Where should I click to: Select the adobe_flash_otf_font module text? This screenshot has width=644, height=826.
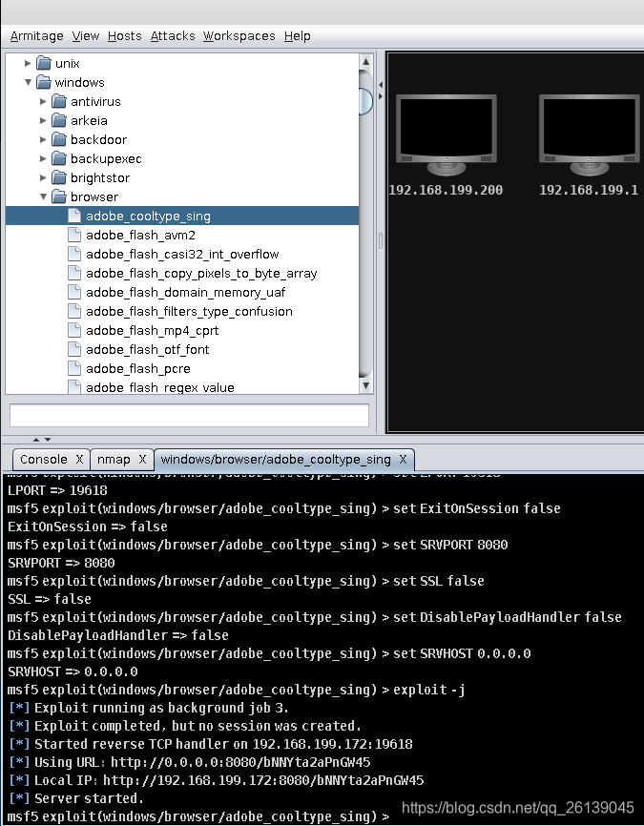pyautogui.click(x=148, y=349)
